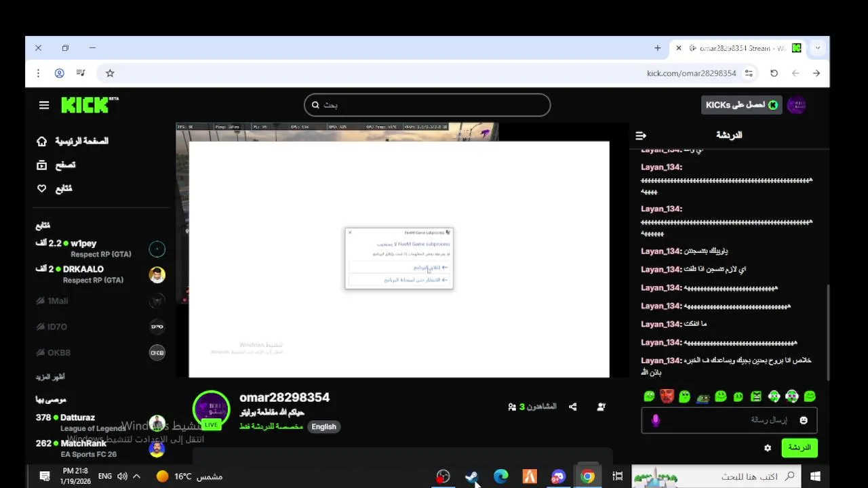Viewport: 868px width, 488px height.
Task: Open the offline 1Mall channel
Action: (x=100, y=301)
